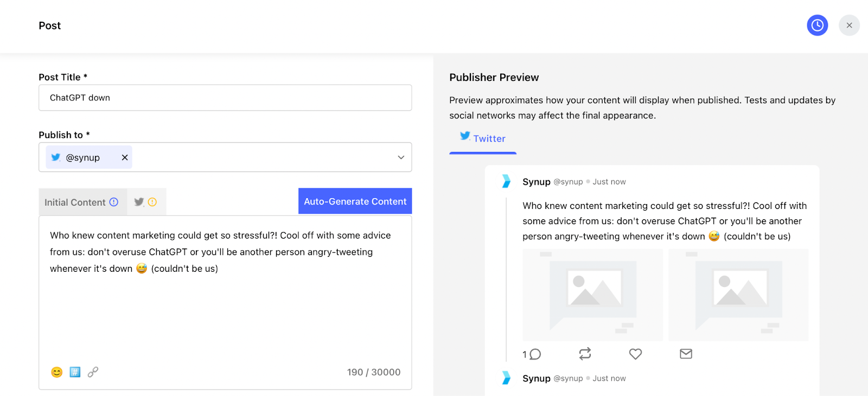Viewport: 868px width, 396px height.
Task: Click the envelope message icon in preview
Action: tap(686, 354)
